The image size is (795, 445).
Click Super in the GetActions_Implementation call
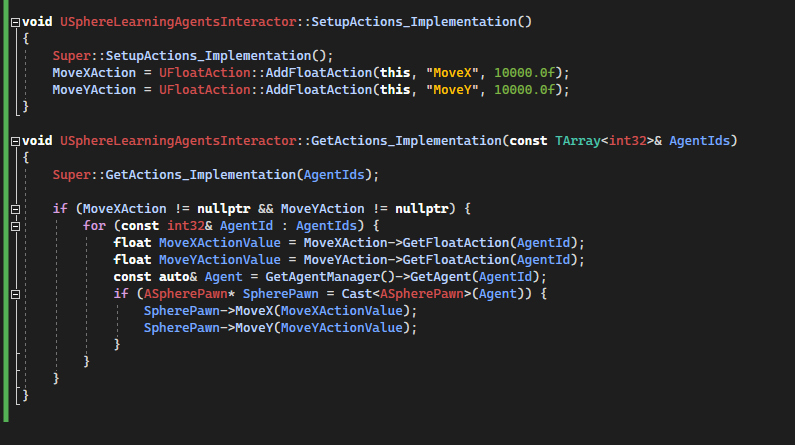coord(71,175)
